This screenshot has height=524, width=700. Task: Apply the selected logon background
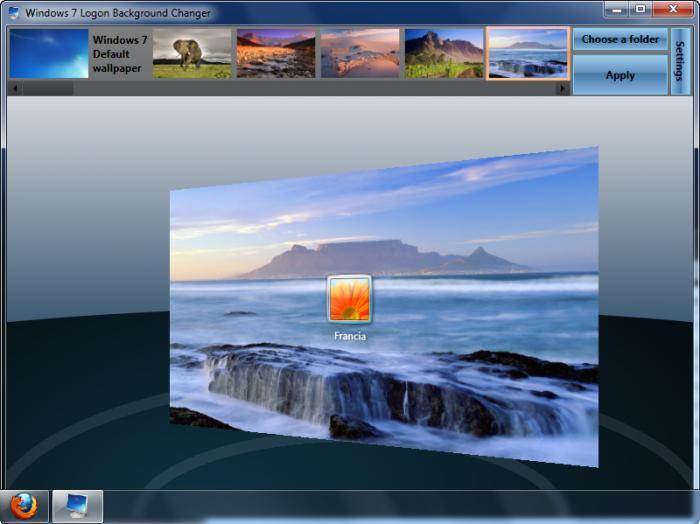click(620, 75)
